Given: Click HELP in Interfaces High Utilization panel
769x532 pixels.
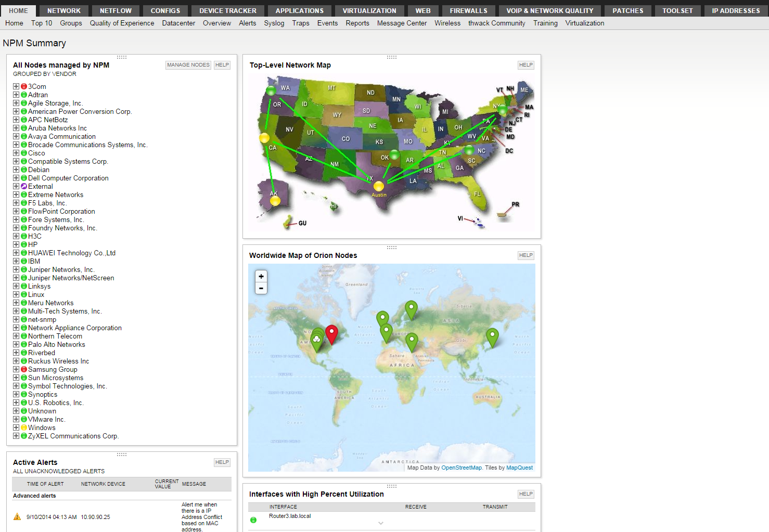Looking at the screenshot, I should click(526, 494).
